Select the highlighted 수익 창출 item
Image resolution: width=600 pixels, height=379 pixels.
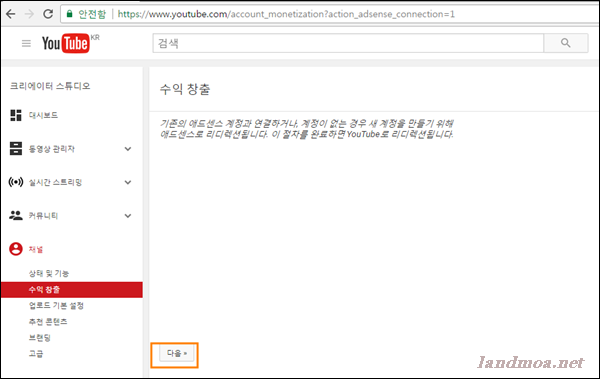[x=72, y=289]
